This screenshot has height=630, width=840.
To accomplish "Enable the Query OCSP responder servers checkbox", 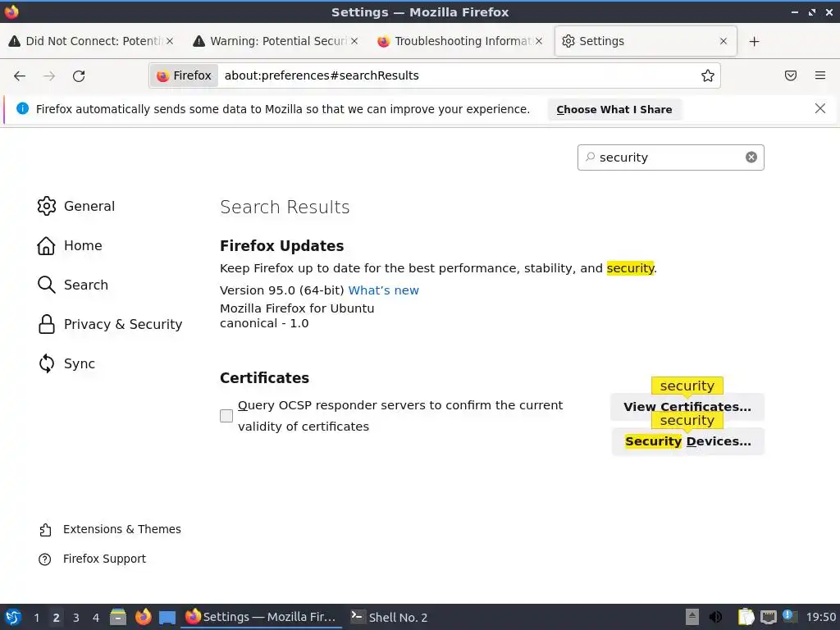I will 226,416.
